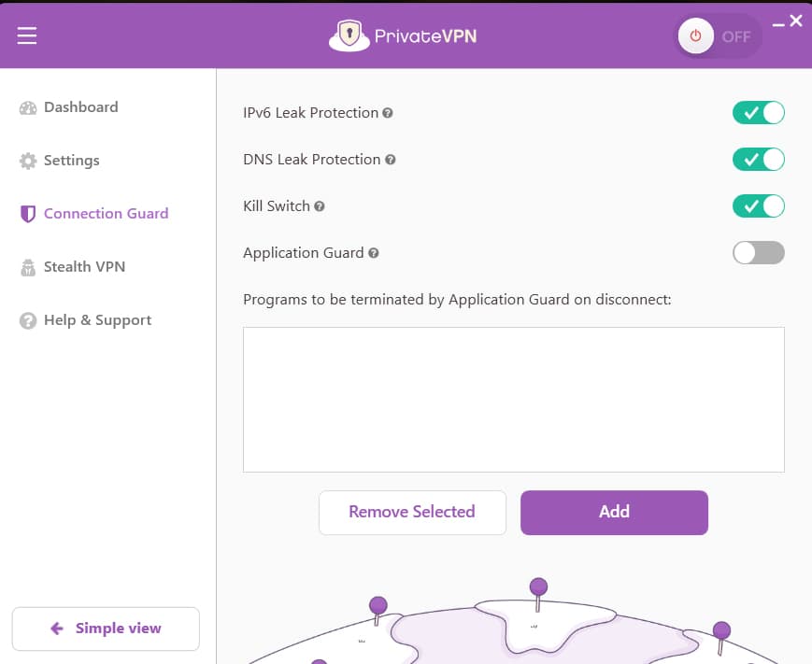This screenshot has width=812, height=664.
Task: Click the Stealth VPN spy icon
Action: pos(28,267)
